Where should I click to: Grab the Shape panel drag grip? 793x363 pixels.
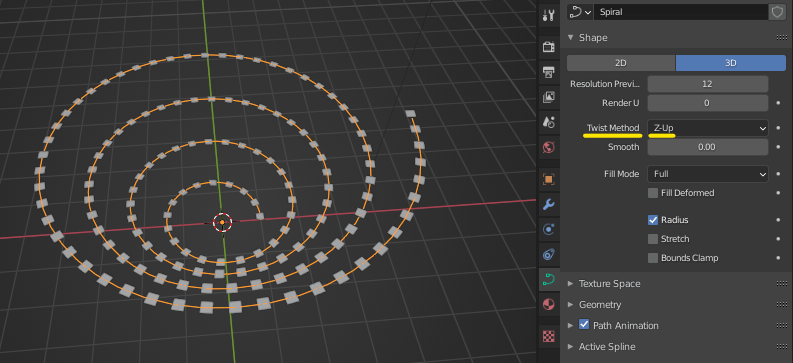(781, 38)
